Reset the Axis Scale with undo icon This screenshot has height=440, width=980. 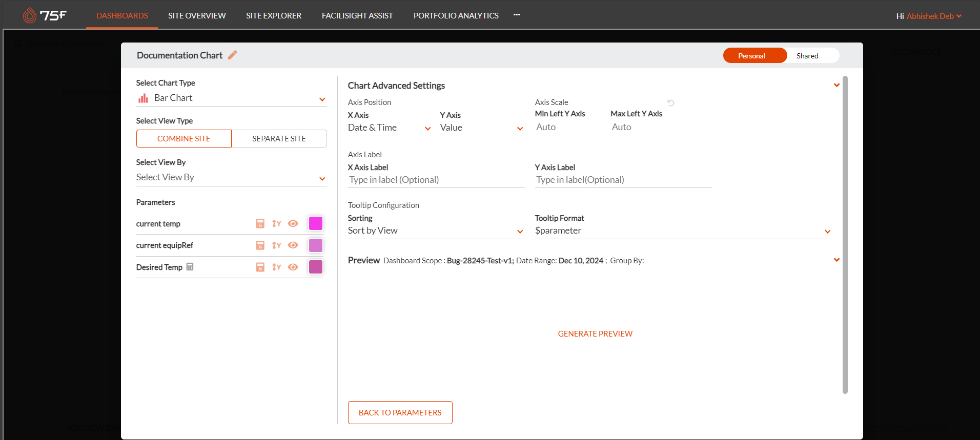click(670, 103)
